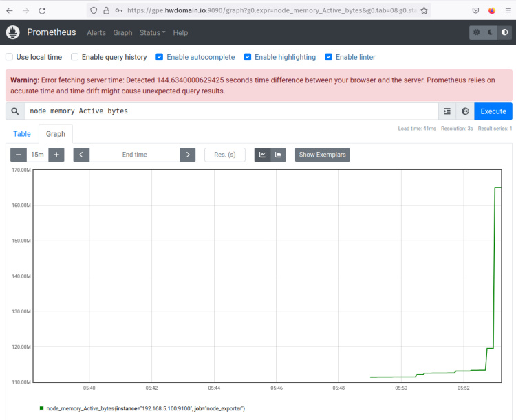Click the format expression icon

(447, 111)
